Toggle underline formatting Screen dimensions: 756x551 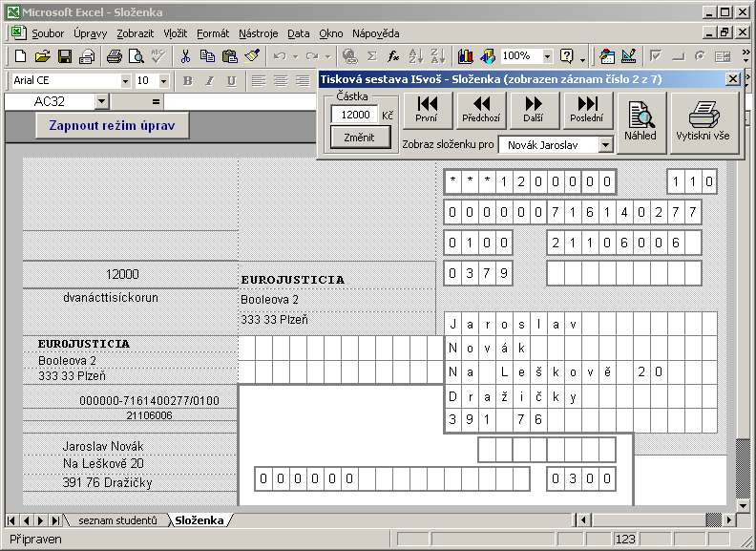(232, 81)
